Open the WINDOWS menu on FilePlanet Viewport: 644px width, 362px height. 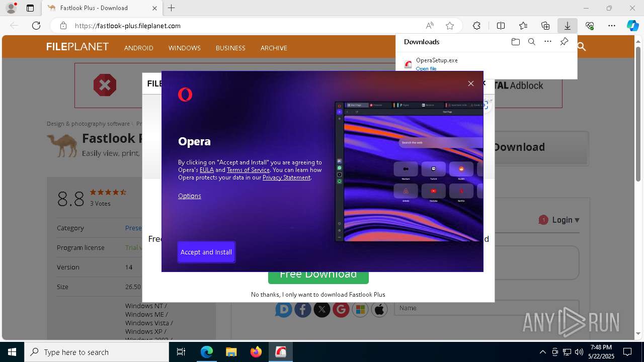(x=185, y=48)
